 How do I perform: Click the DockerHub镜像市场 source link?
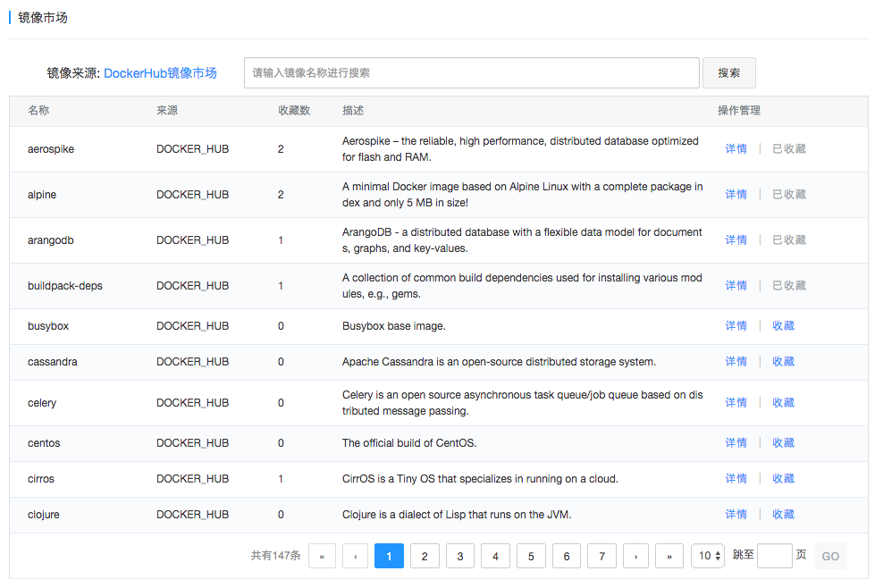[160, 73]
